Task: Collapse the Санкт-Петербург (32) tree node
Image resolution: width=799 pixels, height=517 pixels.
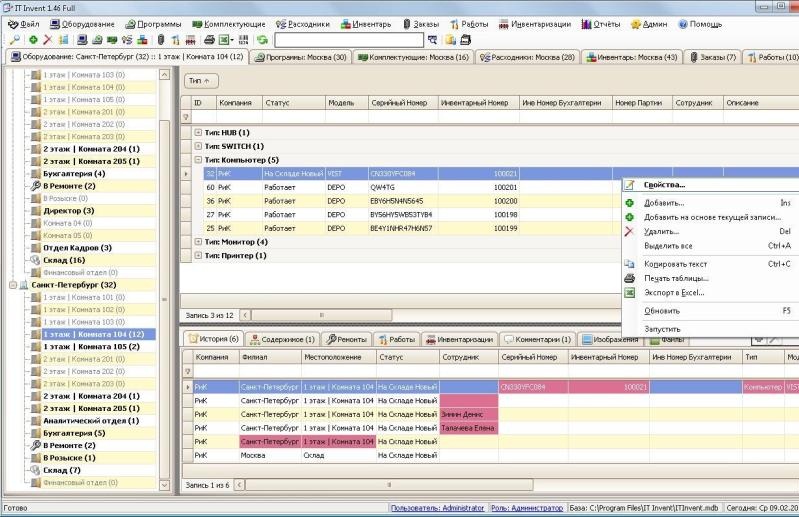Action: [x=13, y=285]
